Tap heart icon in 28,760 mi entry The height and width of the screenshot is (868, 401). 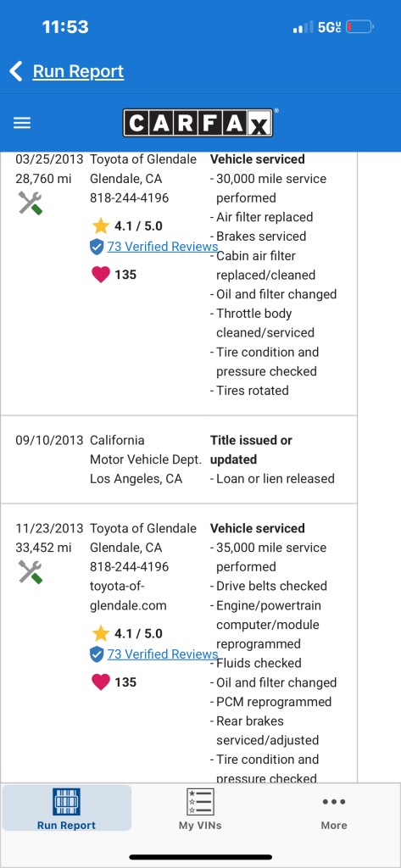tap(100, 275)
